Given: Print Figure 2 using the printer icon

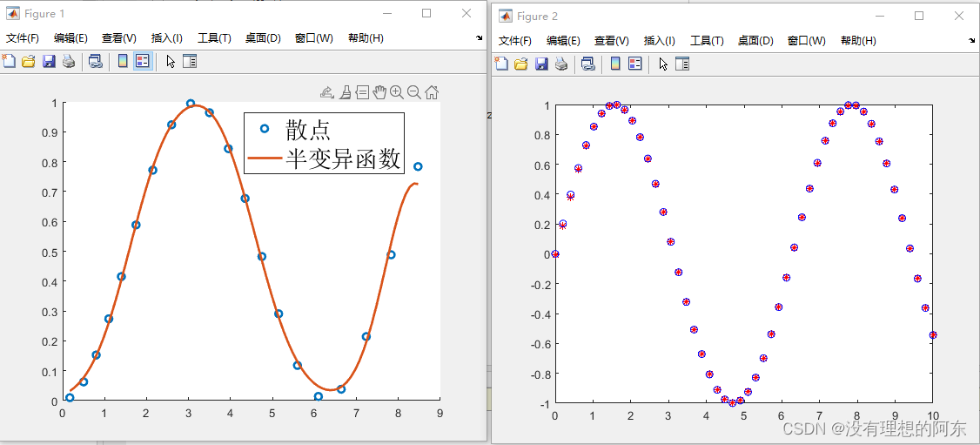Looking at the screenshot, I should (x=561, y=63).
